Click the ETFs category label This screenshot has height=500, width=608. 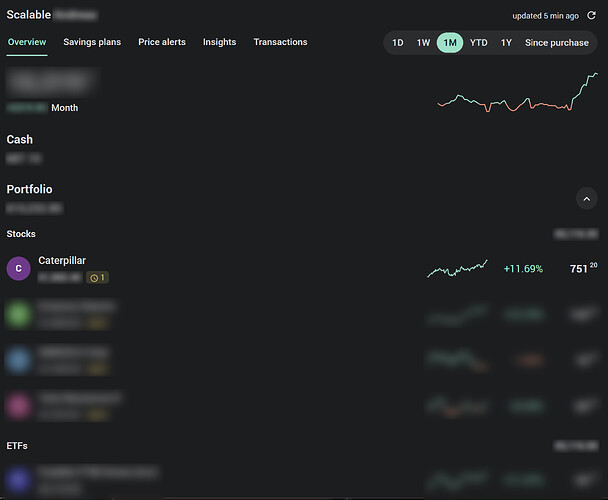coord(17,446)
